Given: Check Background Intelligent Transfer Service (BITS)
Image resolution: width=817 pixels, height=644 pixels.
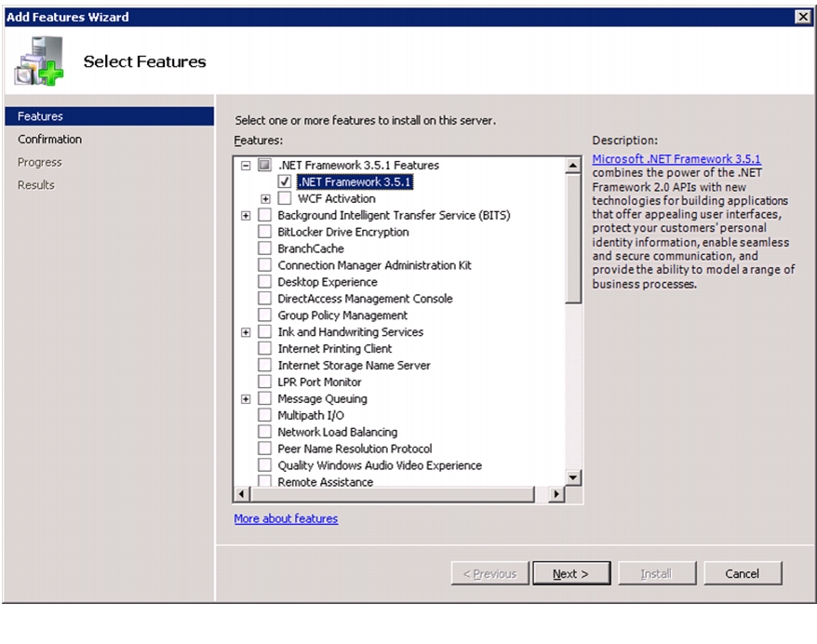Looking at the screenshot, I should point(264,215).
